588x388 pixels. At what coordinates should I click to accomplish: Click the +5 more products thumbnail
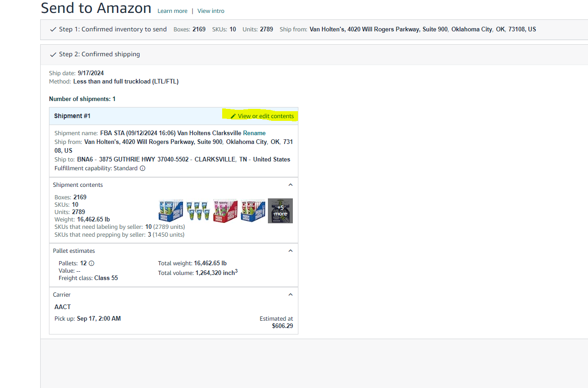coord(280,211)
